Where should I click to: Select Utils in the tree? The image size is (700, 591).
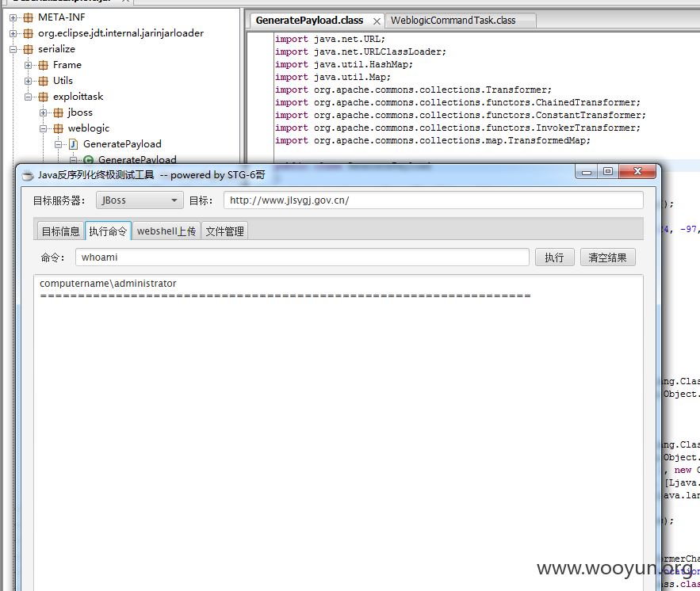(x=63, y=81)
